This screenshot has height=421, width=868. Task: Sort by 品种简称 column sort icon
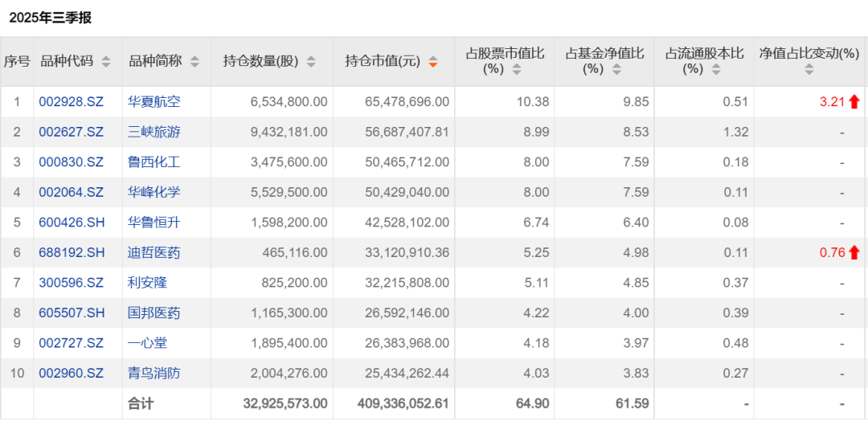click(194, 62)
